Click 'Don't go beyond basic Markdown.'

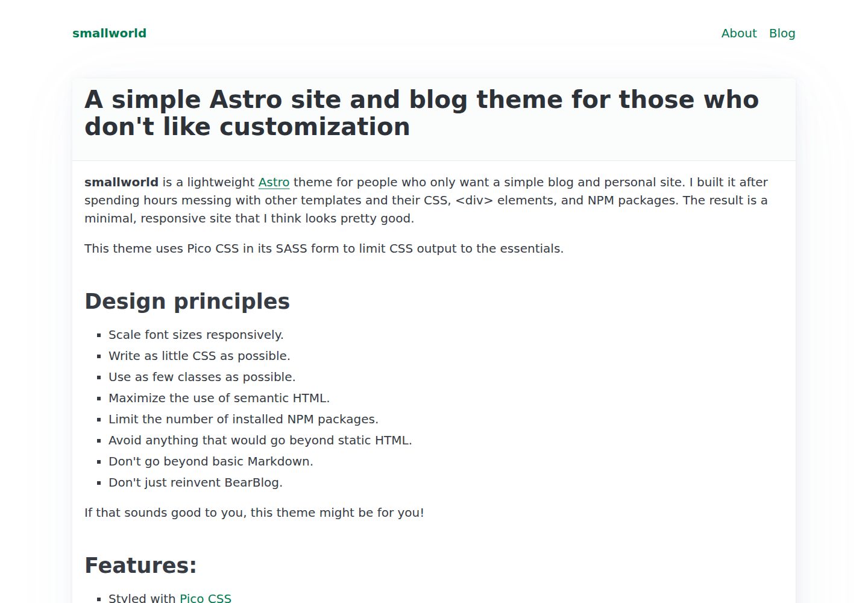(211, 461)
